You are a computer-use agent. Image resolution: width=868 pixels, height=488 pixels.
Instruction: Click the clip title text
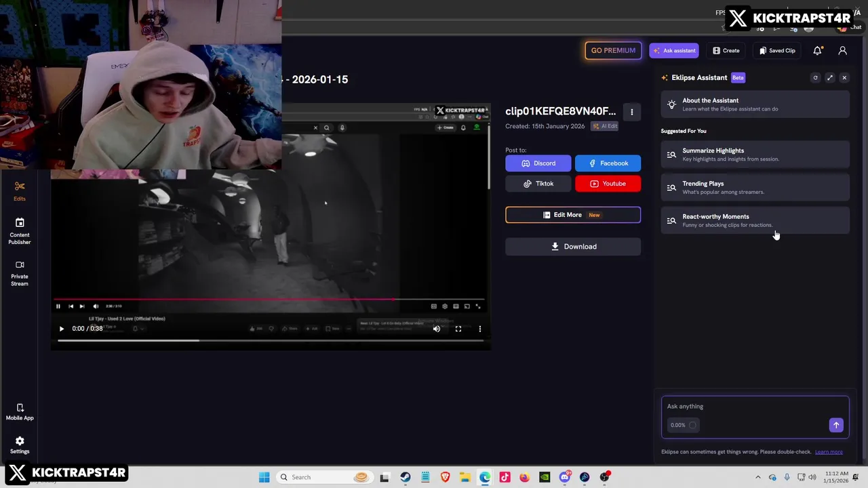(x=560, y=111)
